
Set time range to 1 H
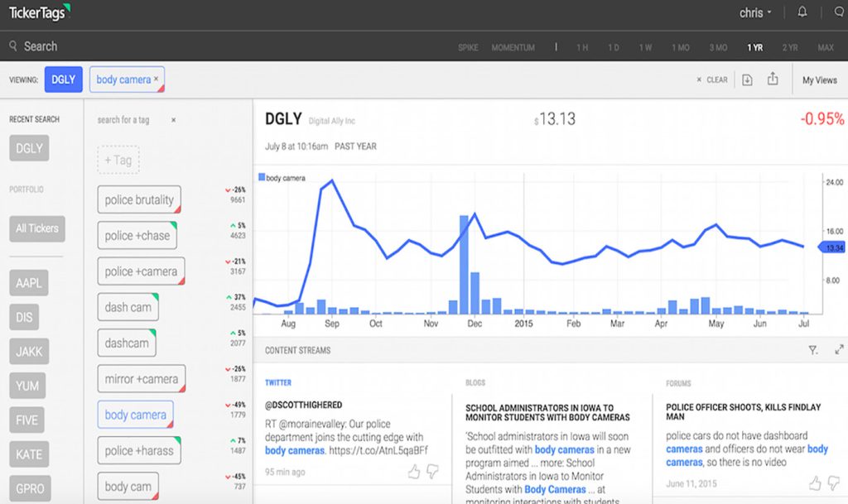pos(582,47)
